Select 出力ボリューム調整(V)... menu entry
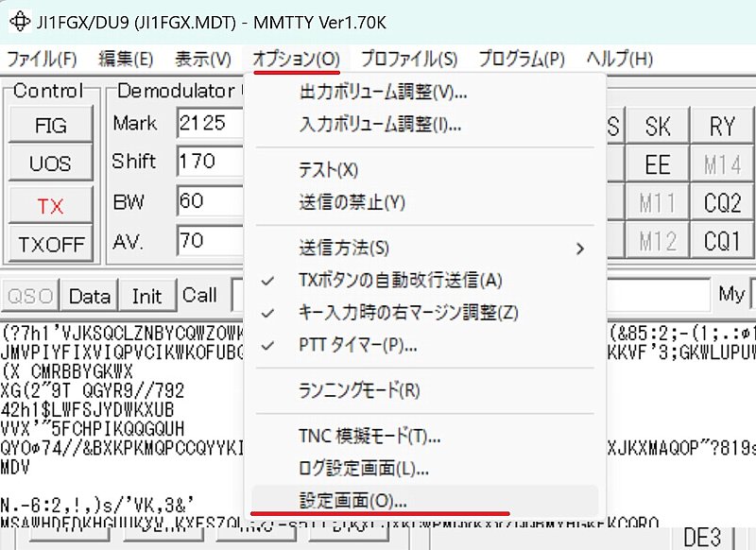The image size is (756, 550). pos(424,92)
